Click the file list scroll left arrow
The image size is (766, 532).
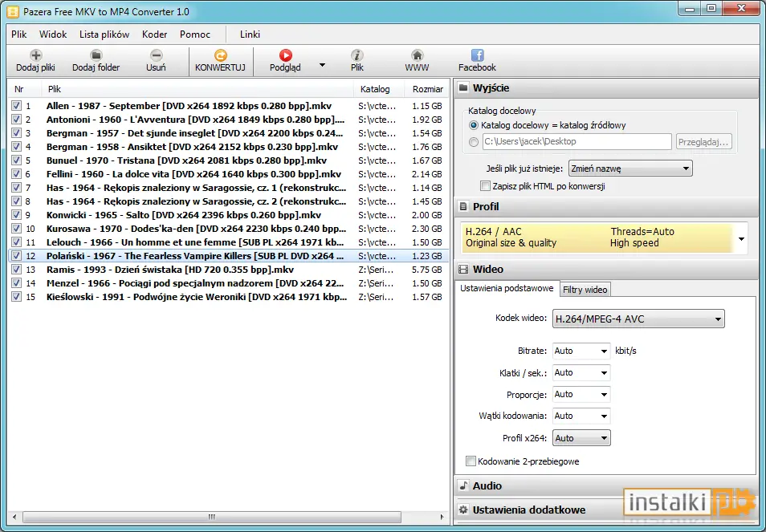point(14,517)
